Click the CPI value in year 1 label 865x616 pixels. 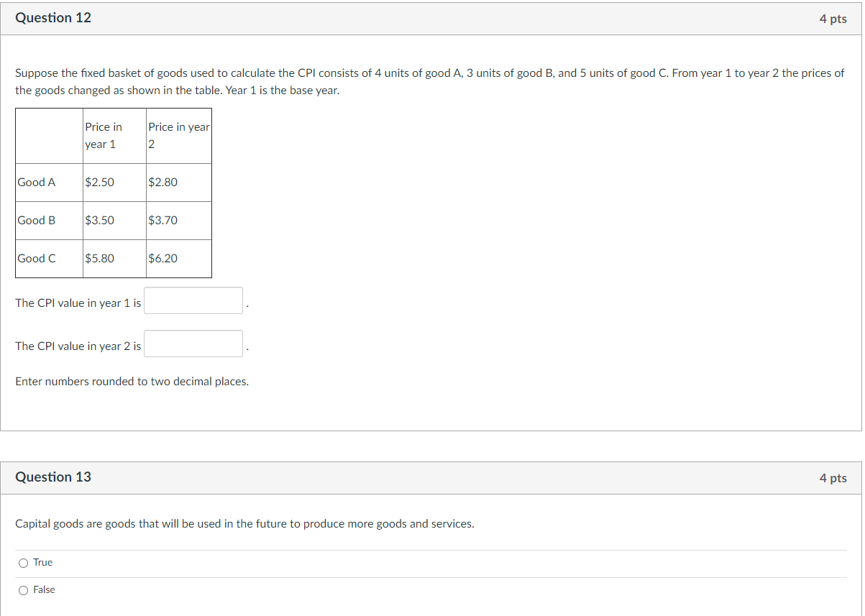[78, 303]
